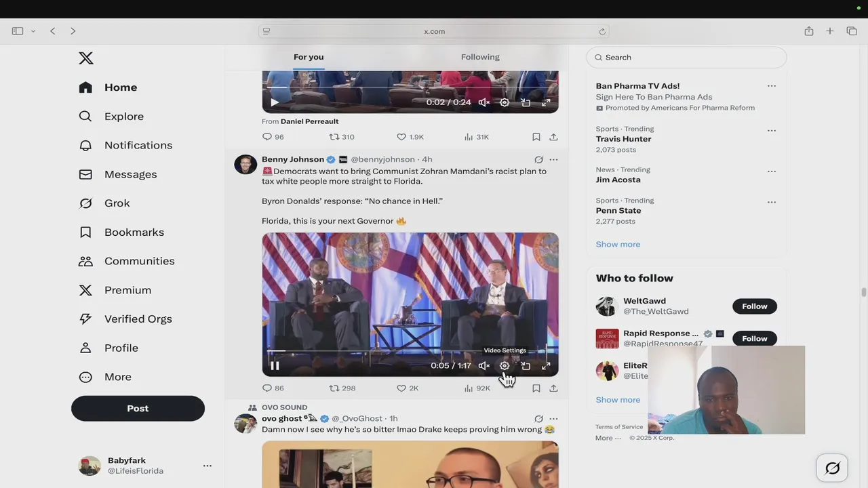View Benny Johnson post analytics (92K)
This screenshot has width=868, height=488.
pos(477,388)
